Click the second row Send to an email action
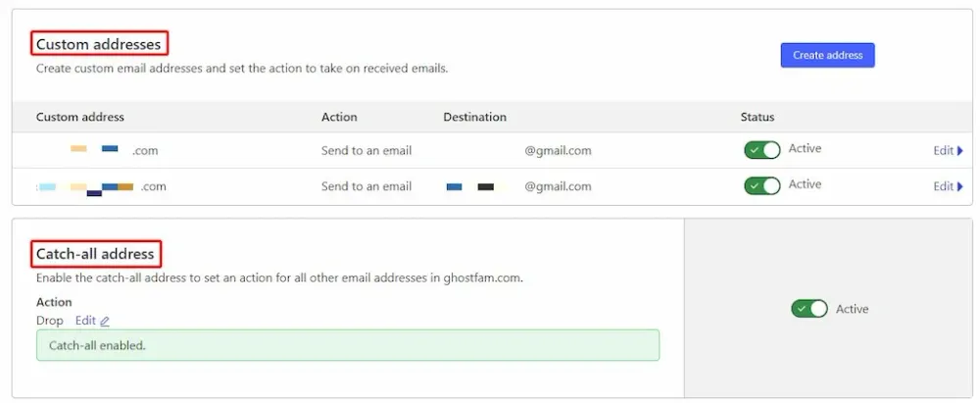This screenshot has height=403, width=980. [x=367, y=186]
